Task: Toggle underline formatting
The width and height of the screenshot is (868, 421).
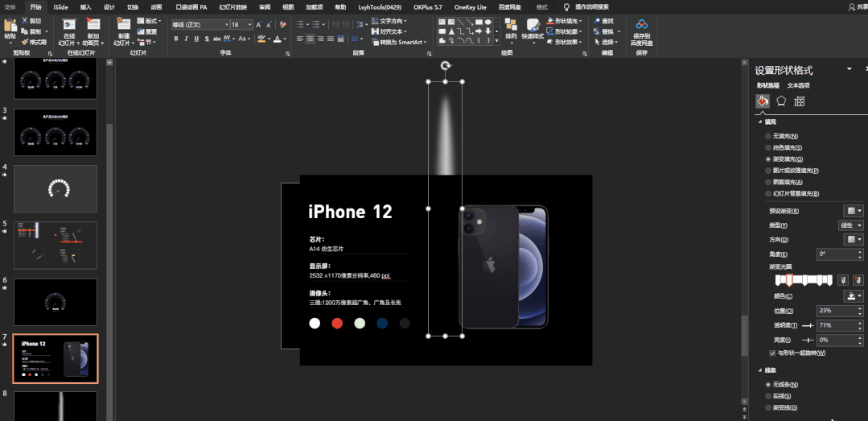Action: point(196,39)
